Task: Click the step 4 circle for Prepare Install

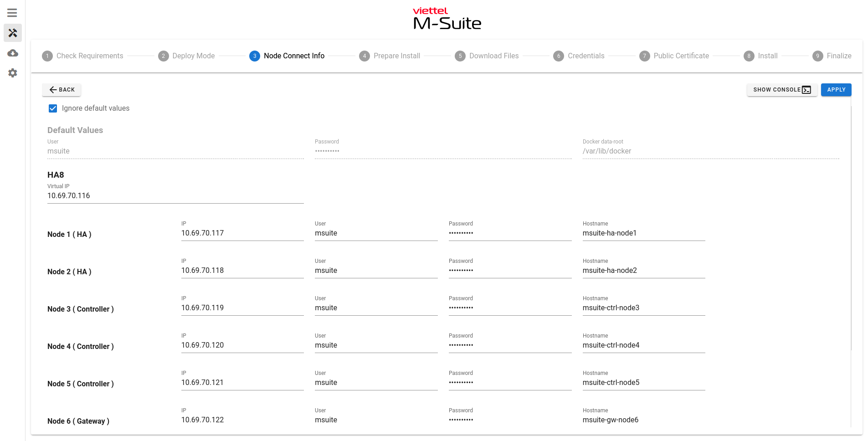Action: click(365, 56)
